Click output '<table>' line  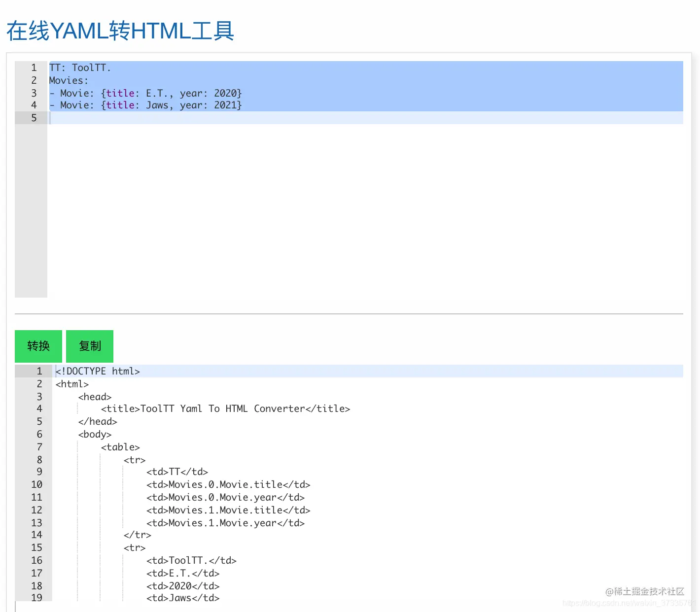coord(120,447)
